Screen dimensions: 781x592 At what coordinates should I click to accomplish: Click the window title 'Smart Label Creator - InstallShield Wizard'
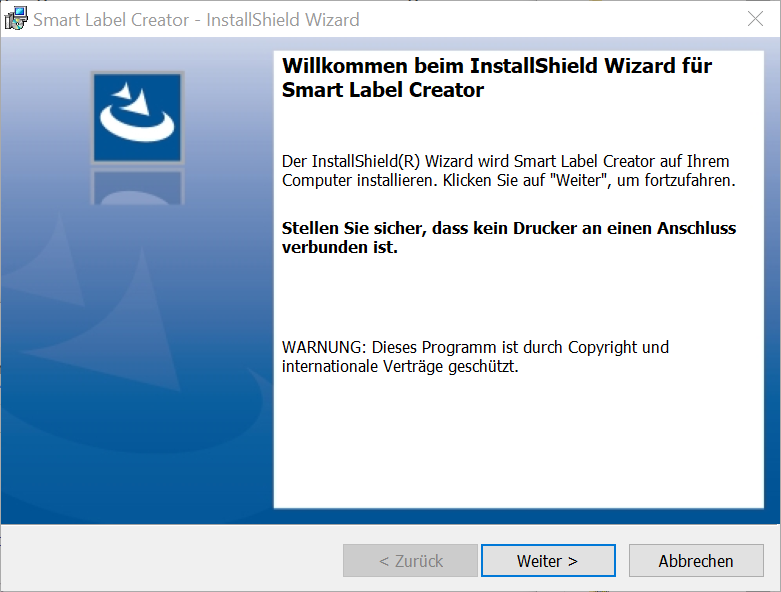(x=196, y=20)
